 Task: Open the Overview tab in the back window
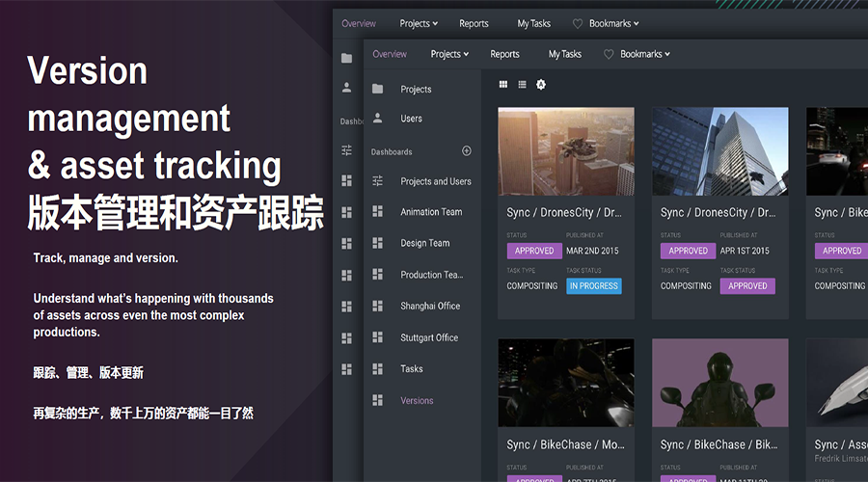pos(359,23)
